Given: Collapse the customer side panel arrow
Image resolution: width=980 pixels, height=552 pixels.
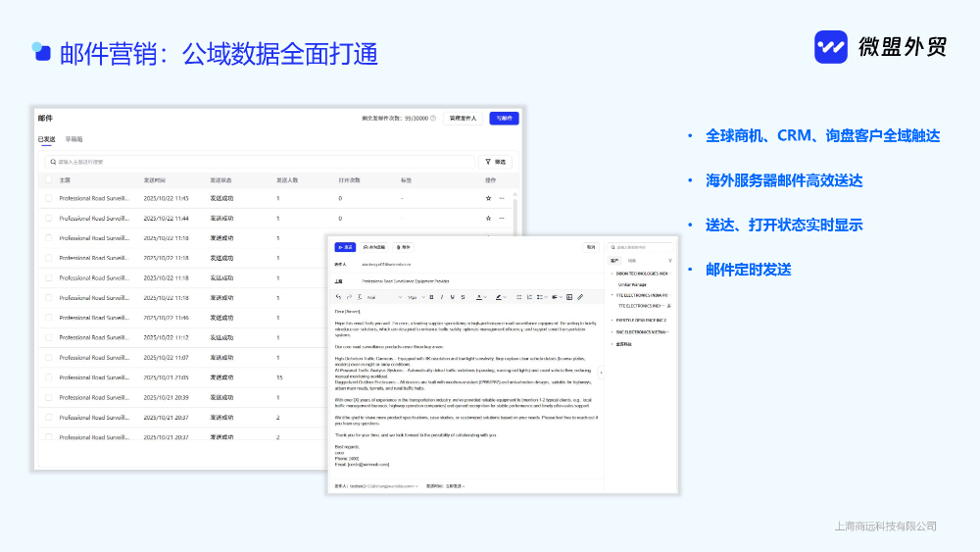Looking at the screenshot, I should click(601, 373).
